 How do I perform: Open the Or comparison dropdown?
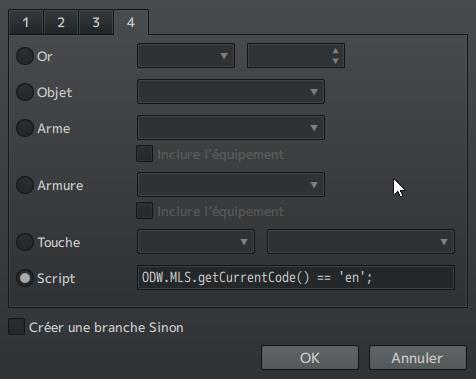[x=186, y=56]
